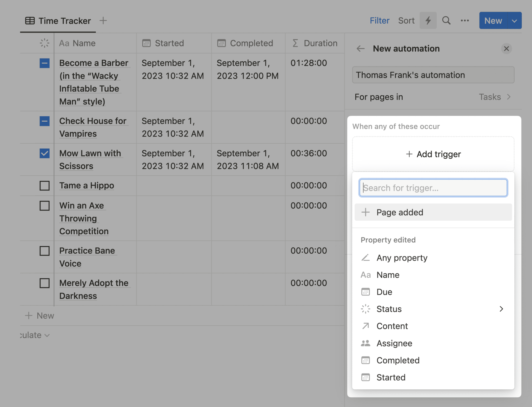Check the Tame a Hippo checkbox
532x407 pixels.
pyautogui.click(x=44, y=186)
